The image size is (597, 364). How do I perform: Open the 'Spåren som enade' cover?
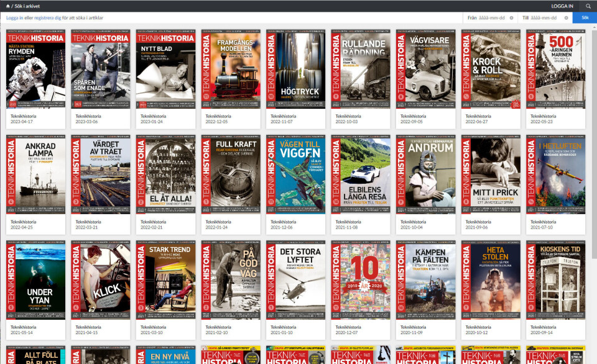coord(101,69)
